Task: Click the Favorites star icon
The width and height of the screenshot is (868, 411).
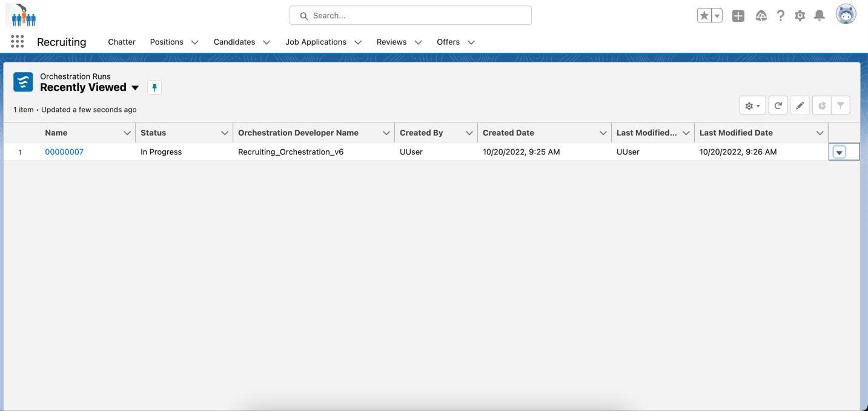Action: (x=704, y=16)
